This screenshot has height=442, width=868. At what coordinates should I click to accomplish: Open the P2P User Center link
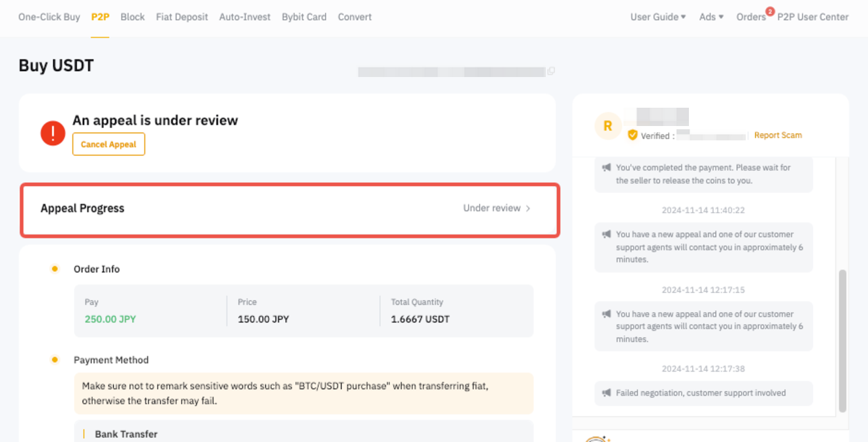pos(812,17)
